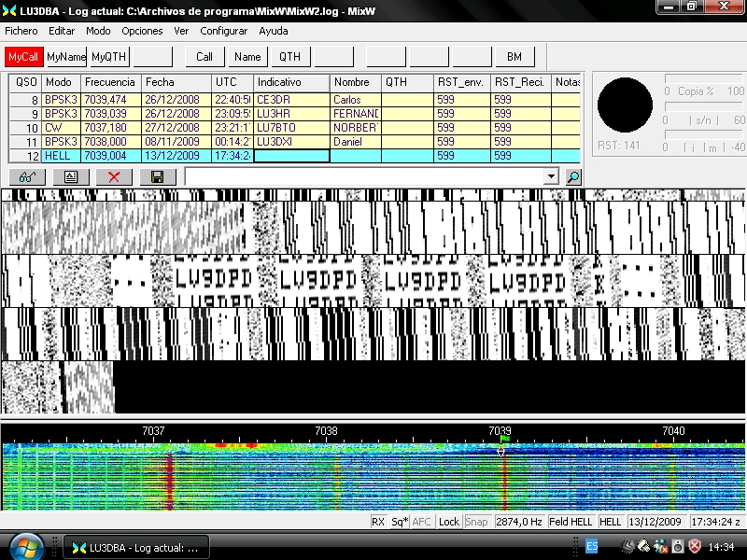Click the red shield security tray icon

[x=695, y=546]
